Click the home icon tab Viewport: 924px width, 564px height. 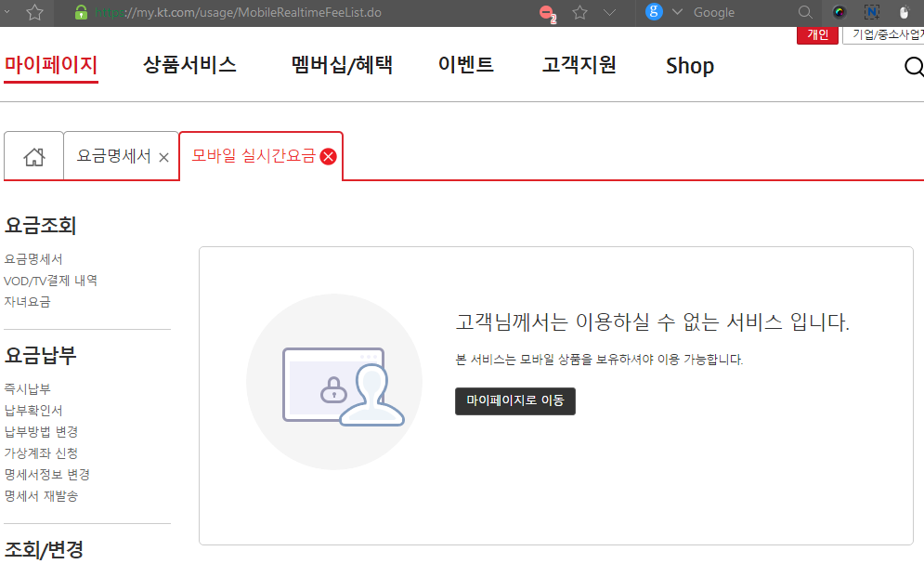(x=34, y=157)
